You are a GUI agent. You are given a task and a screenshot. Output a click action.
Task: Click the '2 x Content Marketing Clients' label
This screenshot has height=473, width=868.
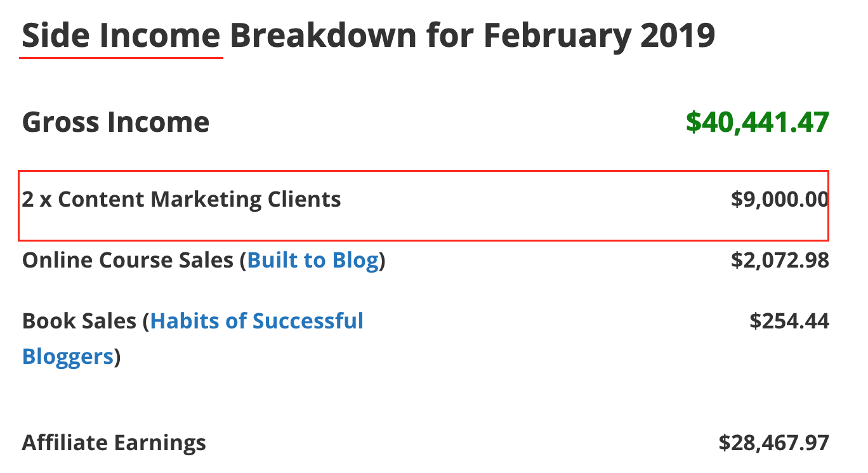(x=181, y=200)
